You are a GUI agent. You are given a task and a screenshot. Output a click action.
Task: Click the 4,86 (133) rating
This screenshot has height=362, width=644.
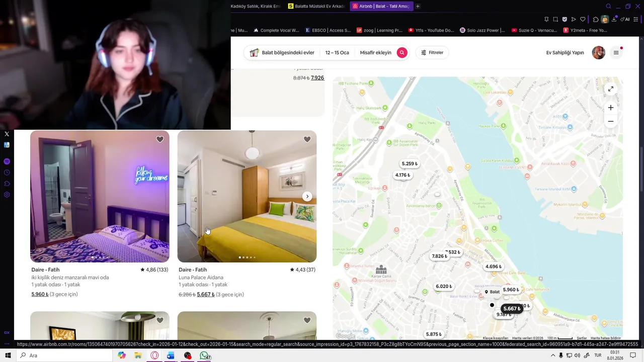pyautogui.click(x=154, y=269)
